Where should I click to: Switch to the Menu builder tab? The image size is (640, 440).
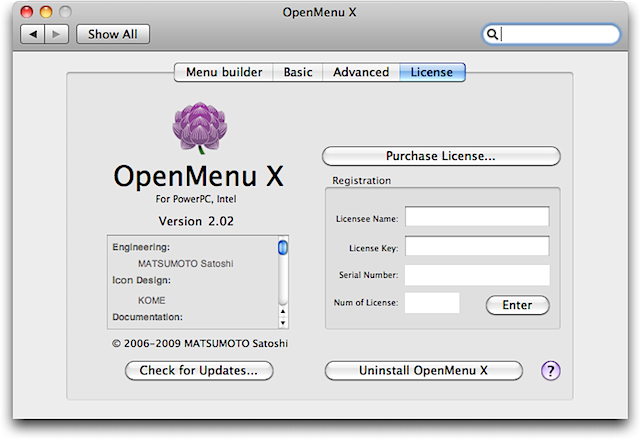click(x=224, y=72)
